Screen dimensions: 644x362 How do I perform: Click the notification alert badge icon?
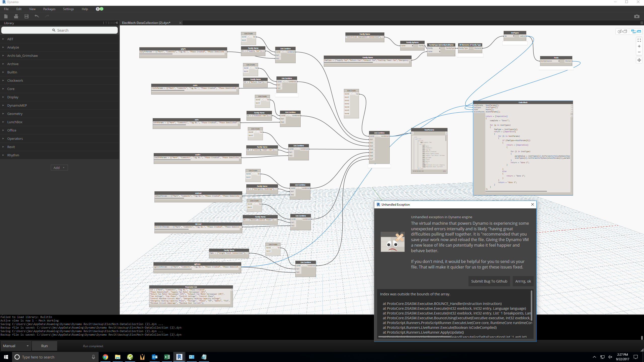click(x=99, y=9)
